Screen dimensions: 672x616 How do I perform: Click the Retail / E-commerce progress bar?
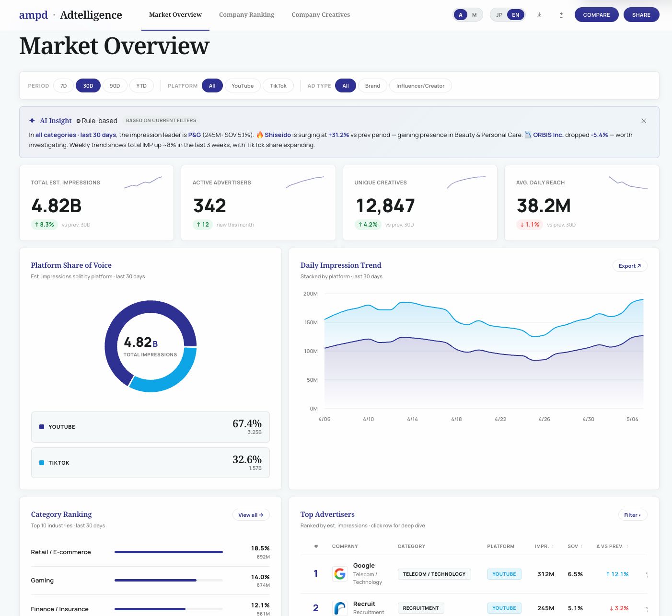point(169,552)
